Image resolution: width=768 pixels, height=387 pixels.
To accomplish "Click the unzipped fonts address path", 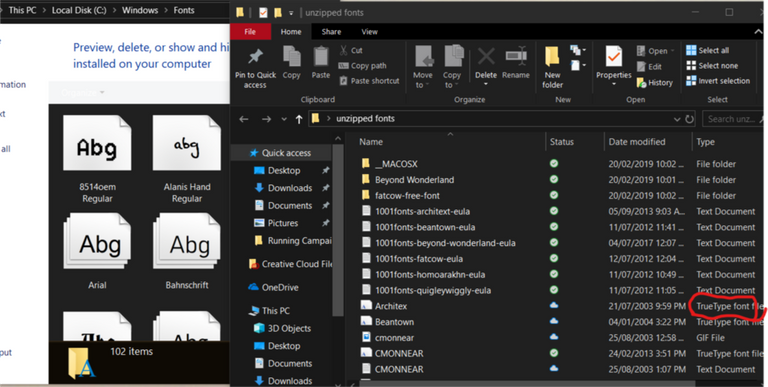I will click(x=365, y=119).
